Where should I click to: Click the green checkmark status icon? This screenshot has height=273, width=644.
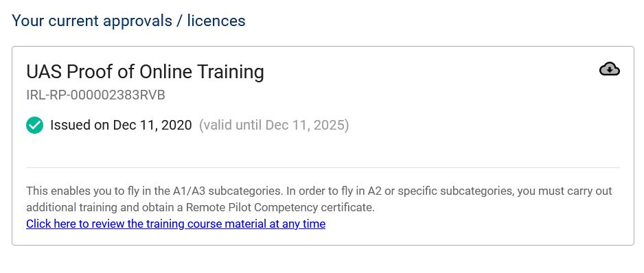(x=34, y=126)
